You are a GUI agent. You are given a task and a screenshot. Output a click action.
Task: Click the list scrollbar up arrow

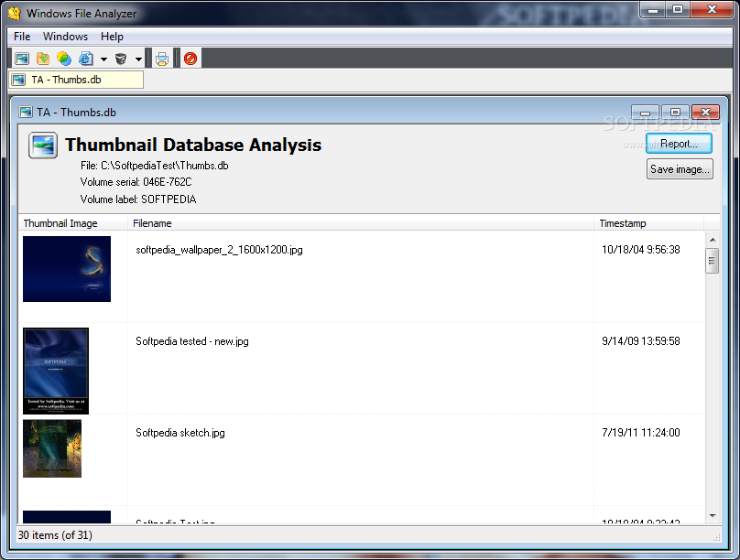point(713,240)
